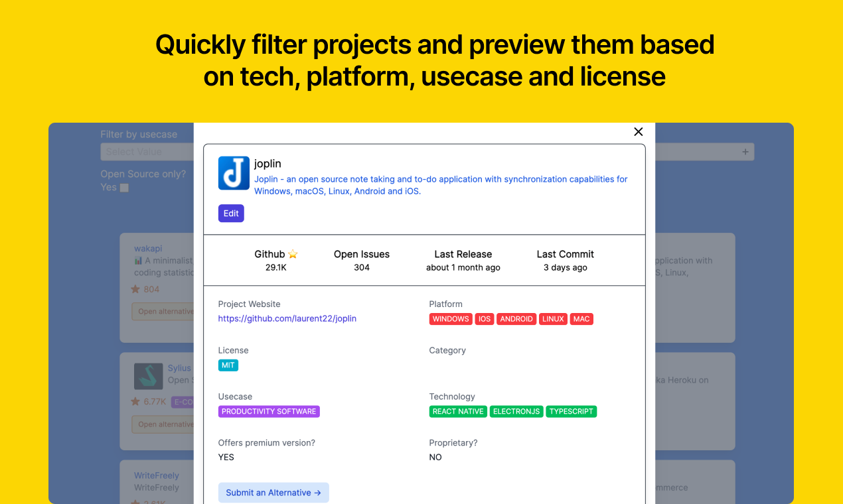Select the WINDOWS platform tag
Image resolution: width=843 pixels, height=504 pixels.
coord(451,319)
